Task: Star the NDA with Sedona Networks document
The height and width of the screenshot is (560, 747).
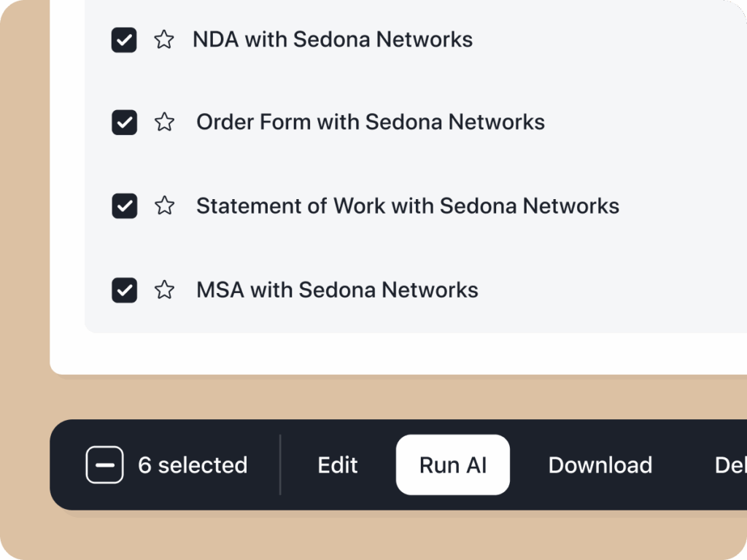Action: pos(165,40)
